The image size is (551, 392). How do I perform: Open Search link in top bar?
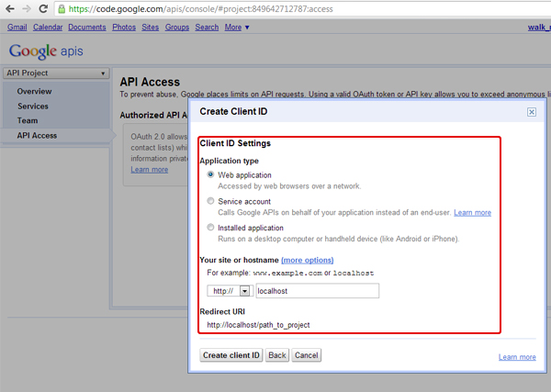point(207,27)
